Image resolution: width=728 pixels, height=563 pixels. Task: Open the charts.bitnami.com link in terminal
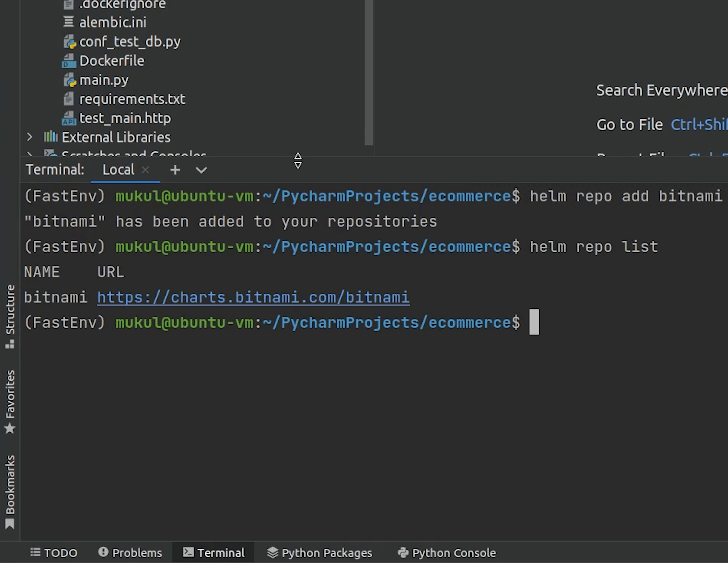point(253,297)
